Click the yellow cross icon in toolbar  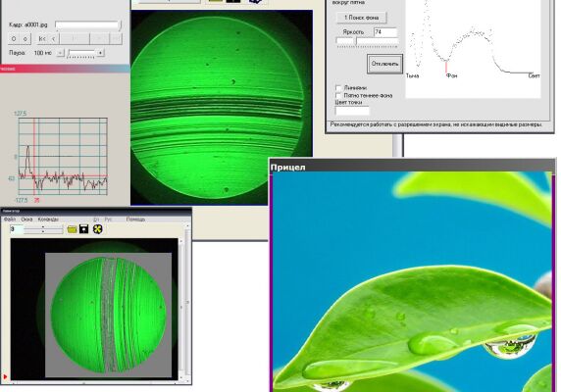(98, 229)
